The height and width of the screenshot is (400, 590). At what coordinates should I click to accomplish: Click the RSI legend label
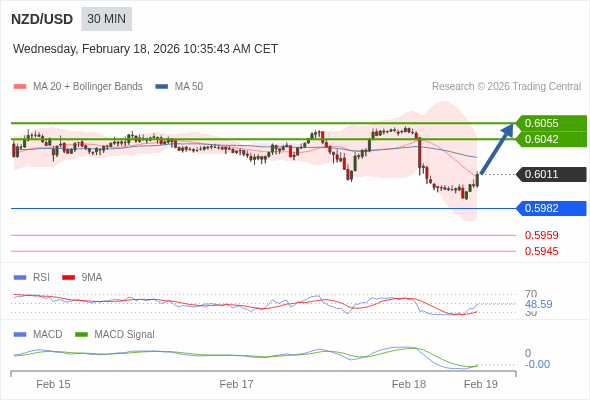coord(41,278)
